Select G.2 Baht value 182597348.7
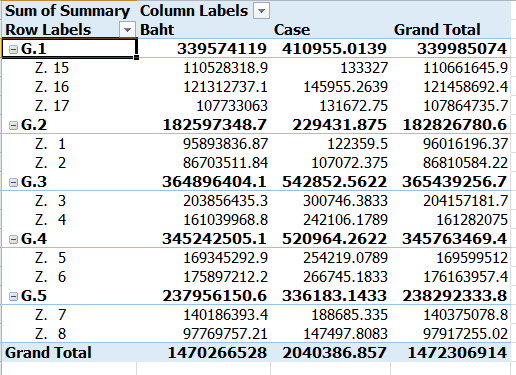Screen dimensions: 516x375 click(215, 125)
